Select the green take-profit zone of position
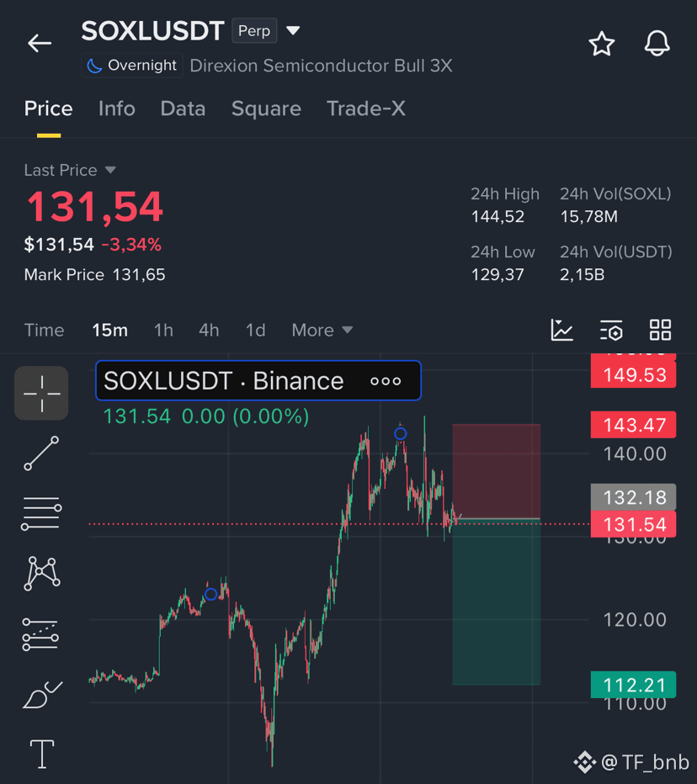This screenshot has height=784, width=697. (497, 602)
